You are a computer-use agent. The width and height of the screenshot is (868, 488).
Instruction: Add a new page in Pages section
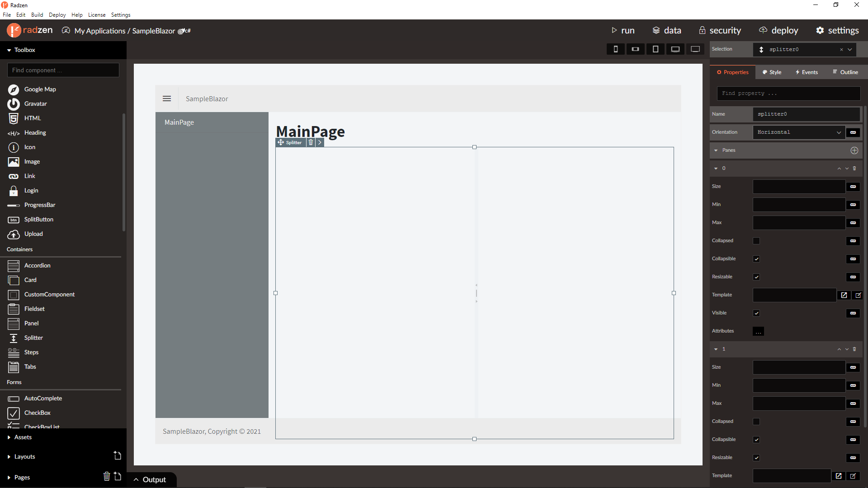coord(118,477)
